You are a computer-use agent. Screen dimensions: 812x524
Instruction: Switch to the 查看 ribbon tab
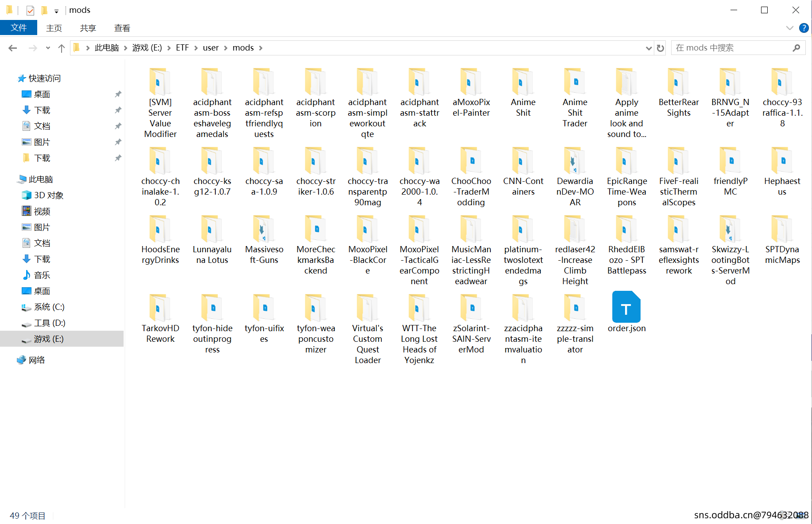tap(122, 28)
